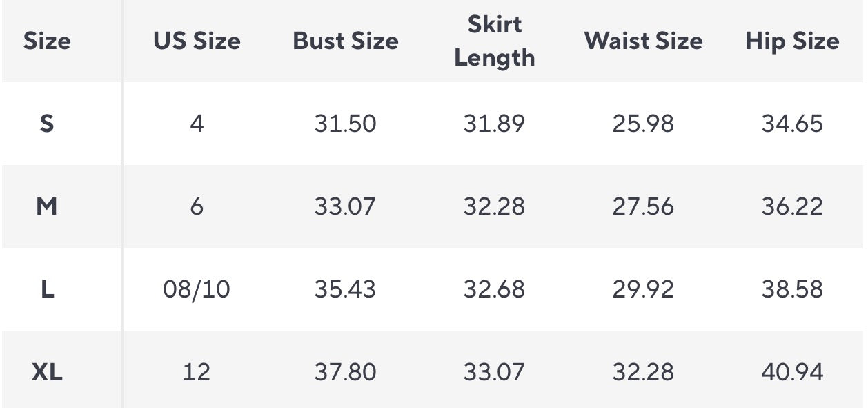Click the M size row label

click(x=47, y=206)
